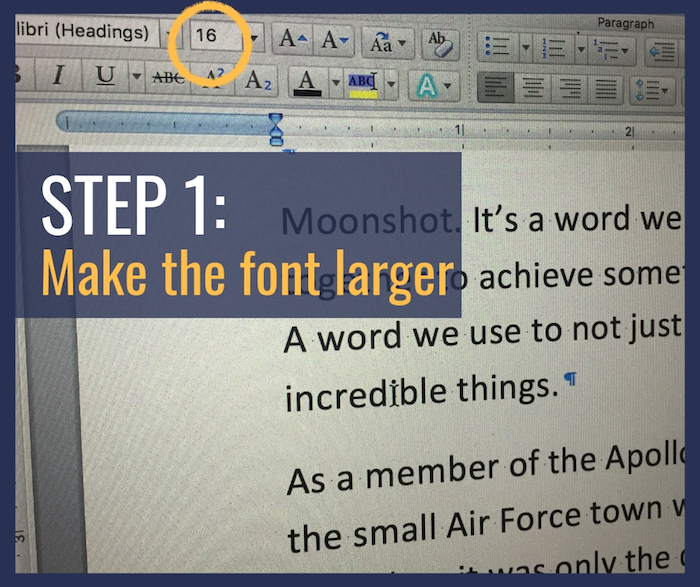Click the ruler at the 1 inch mark
Screen dimensions: 700x587
click(459, 130)
